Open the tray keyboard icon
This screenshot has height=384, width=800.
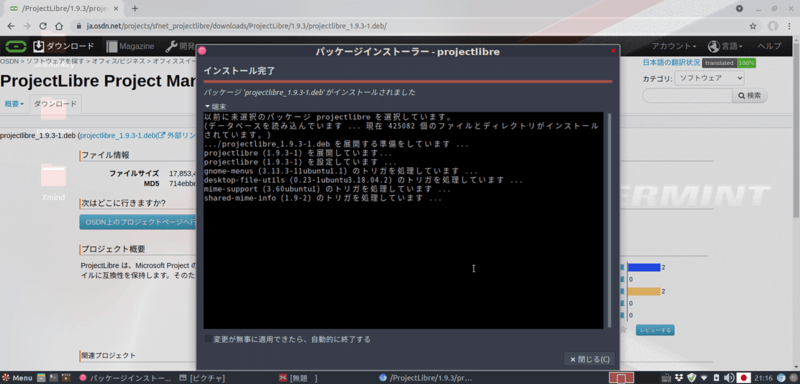(667, 378)
